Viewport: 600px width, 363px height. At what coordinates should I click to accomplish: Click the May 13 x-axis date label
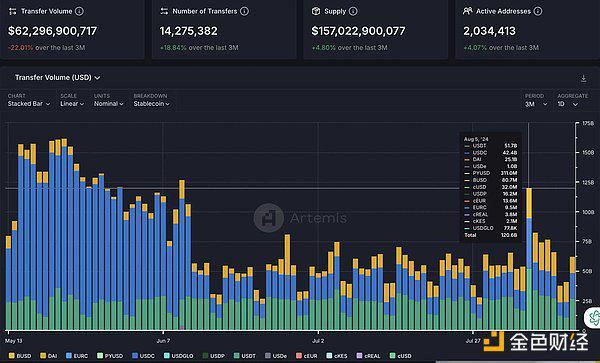14,340
